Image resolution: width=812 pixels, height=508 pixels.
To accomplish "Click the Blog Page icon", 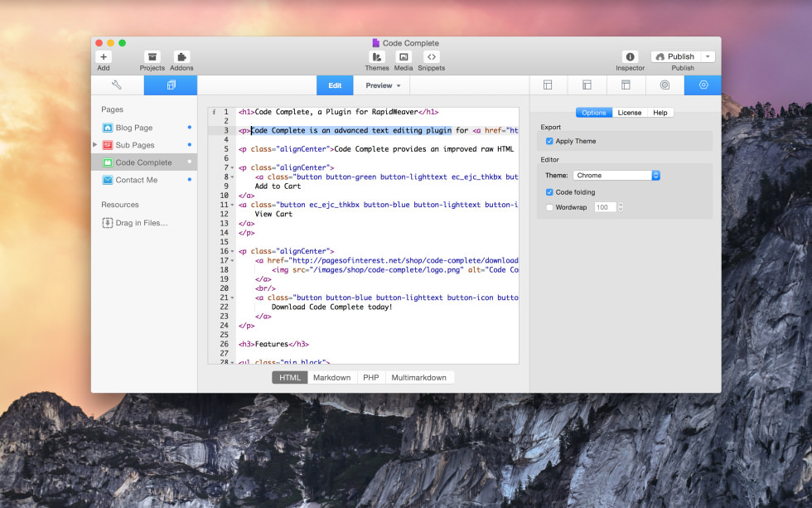I will [x=108, y=128].
